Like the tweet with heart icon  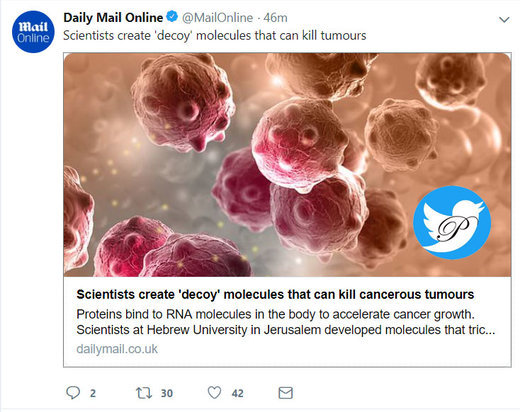pyautogui.click(x=214, y=393)
